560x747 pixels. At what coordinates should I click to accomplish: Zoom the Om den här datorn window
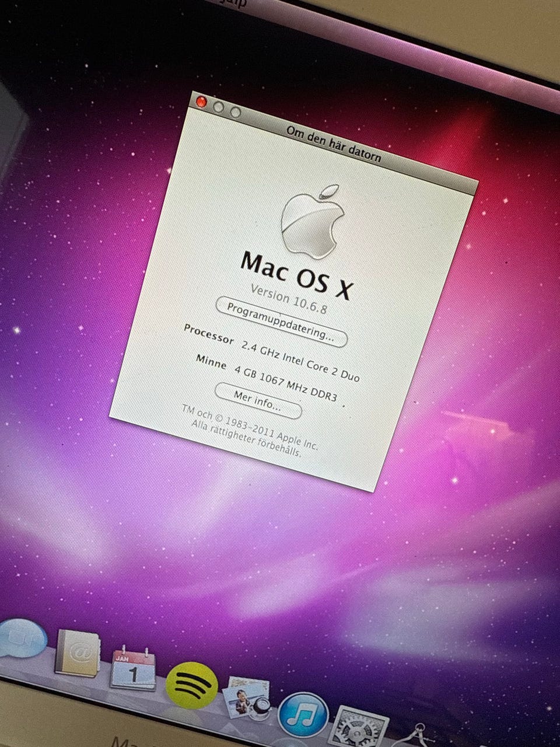(x=235, y=111)
